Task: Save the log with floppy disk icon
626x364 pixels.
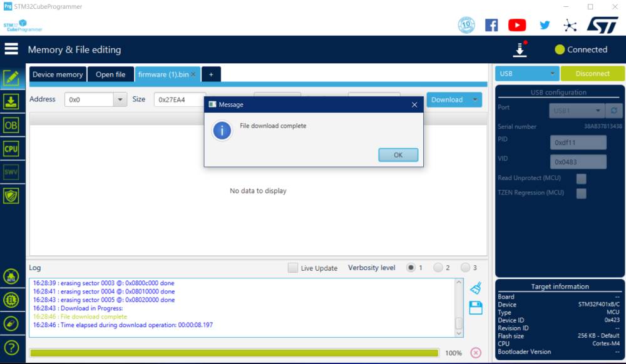Action: point(476,308)
